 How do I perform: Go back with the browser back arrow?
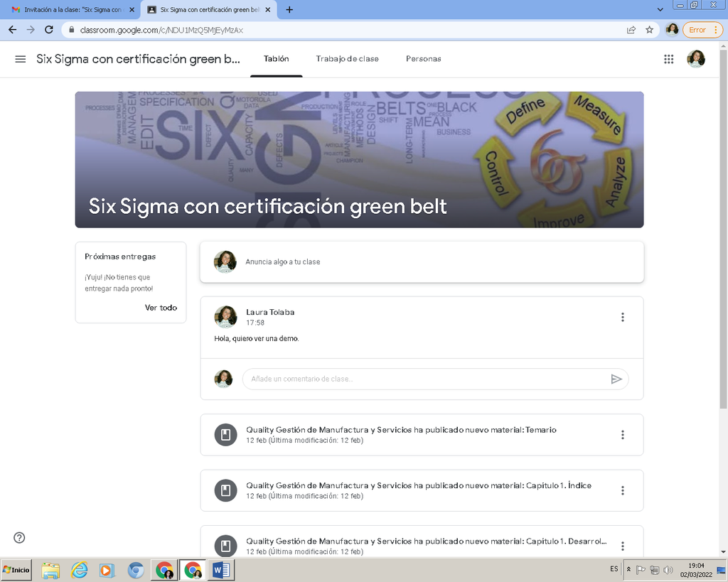click(x=13, y=30)
